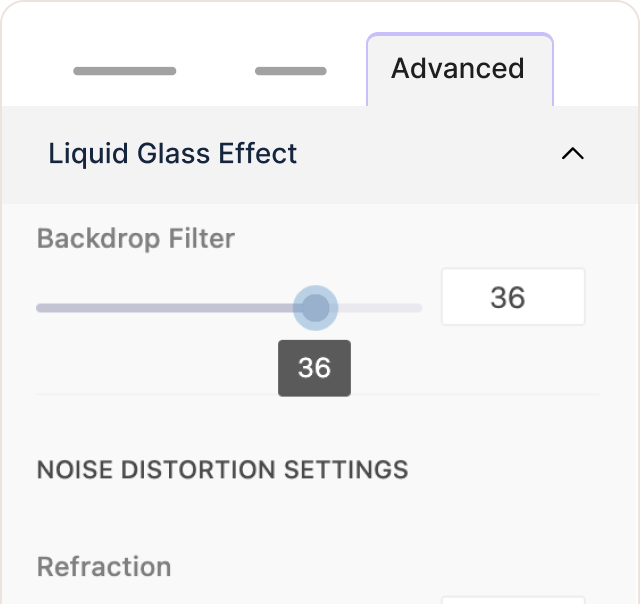This screenshot has width=640, height=604.
Task: Click the Noise Distortion Settings heading
Action: [222, 469]
